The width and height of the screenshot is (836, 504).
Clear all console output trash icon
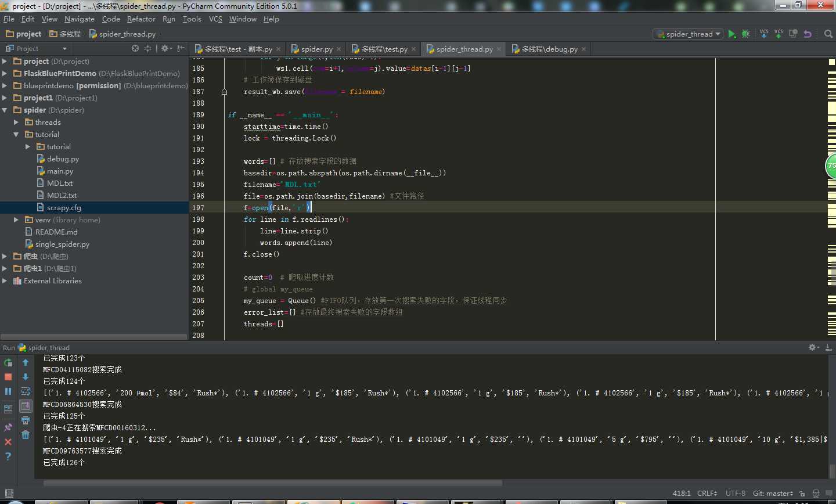tap(26, 435)
